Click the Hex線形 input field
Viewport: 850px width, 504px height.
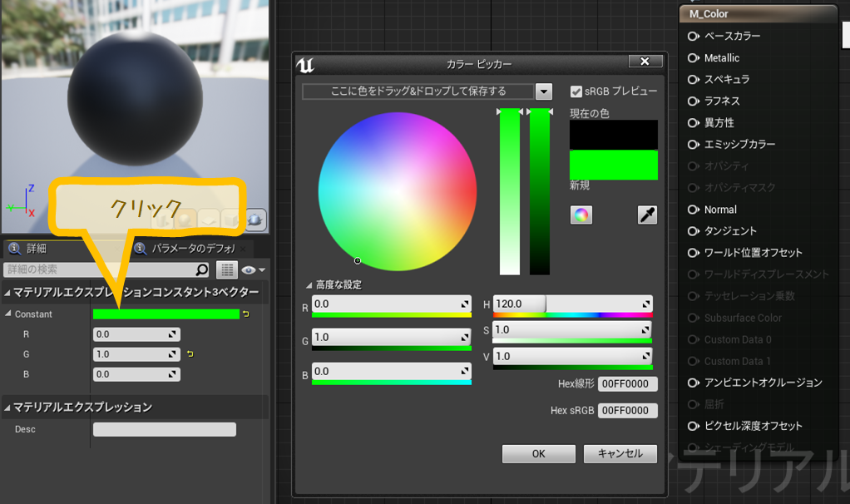pyautogui.click(x=628, y=383)
